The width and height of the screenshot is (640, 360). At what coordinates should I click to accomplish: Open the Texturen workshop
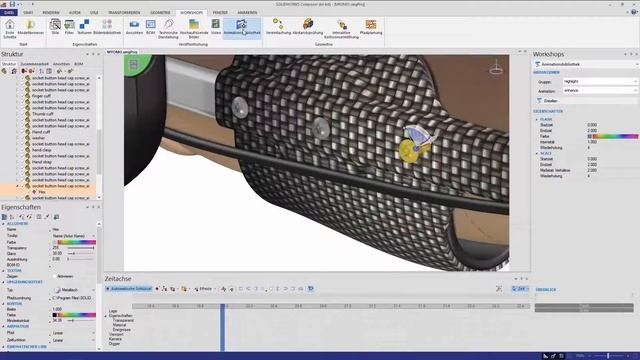click(84, 27)
